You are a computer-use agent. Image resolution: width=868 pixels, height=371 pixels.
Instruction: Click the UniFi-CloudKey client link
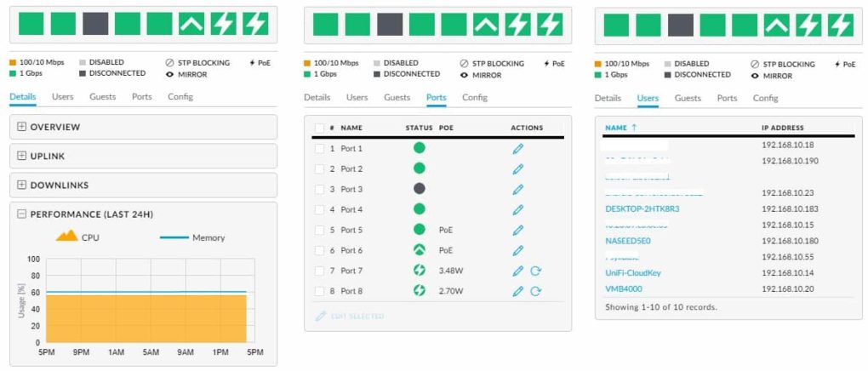[632, 272]
